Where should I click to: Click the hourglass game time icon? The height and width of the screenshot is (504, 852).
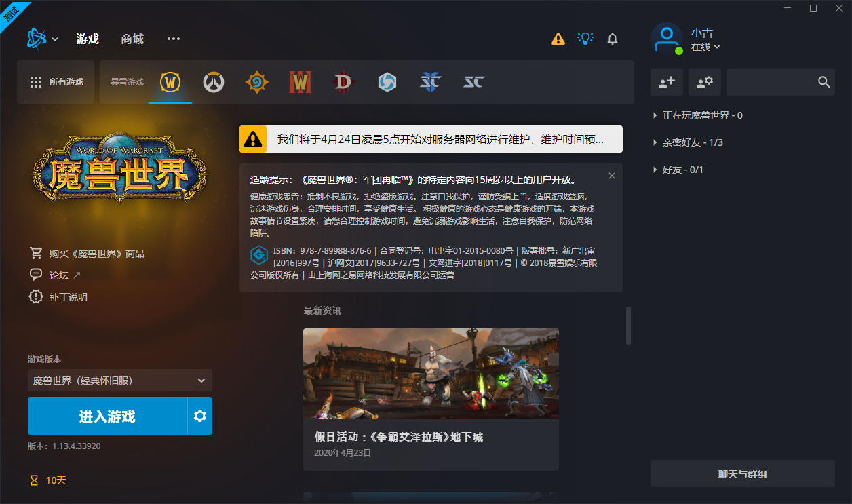[35, 480]
